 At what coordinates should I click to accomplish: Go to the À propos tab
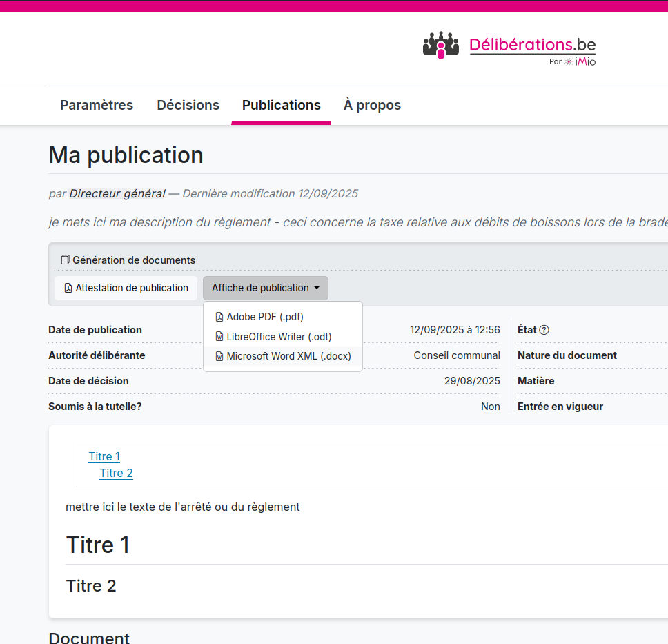(x=372, y=105)
